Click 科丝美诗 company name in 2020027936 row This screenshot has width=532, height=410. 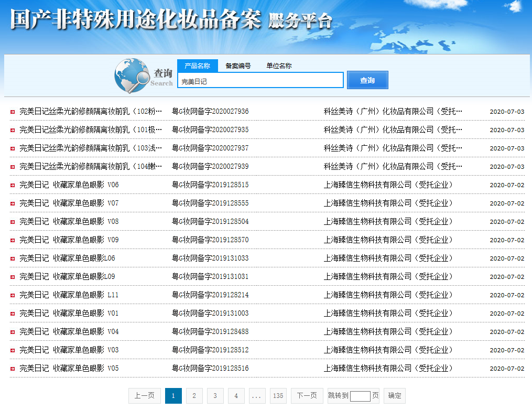(393, 111)
